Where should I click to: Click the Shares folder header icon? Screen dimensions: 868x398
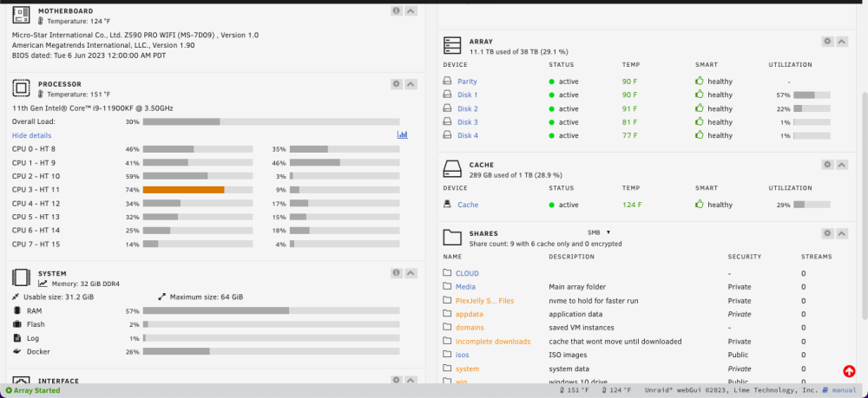452,238
